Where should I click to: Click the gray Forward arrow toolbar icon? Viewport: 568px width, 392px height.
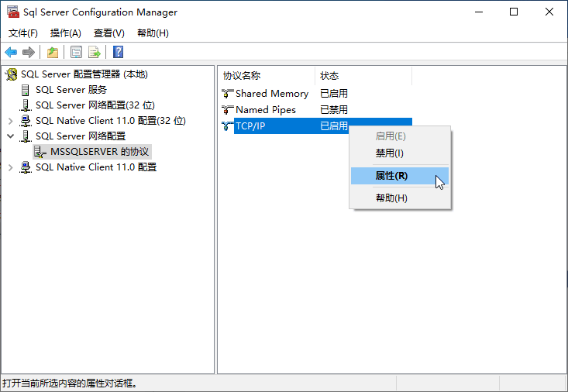coord(29,52)
